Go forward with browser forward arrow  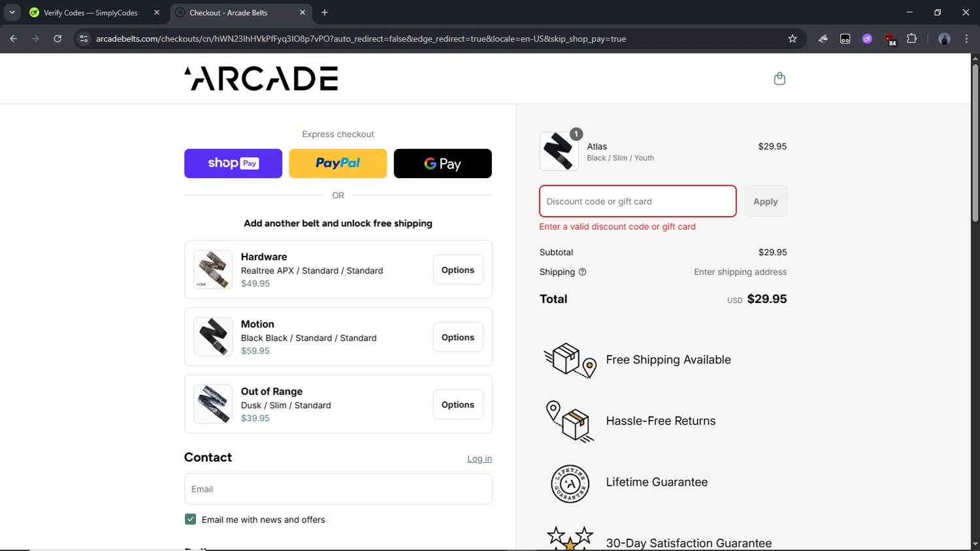(35, 39)
